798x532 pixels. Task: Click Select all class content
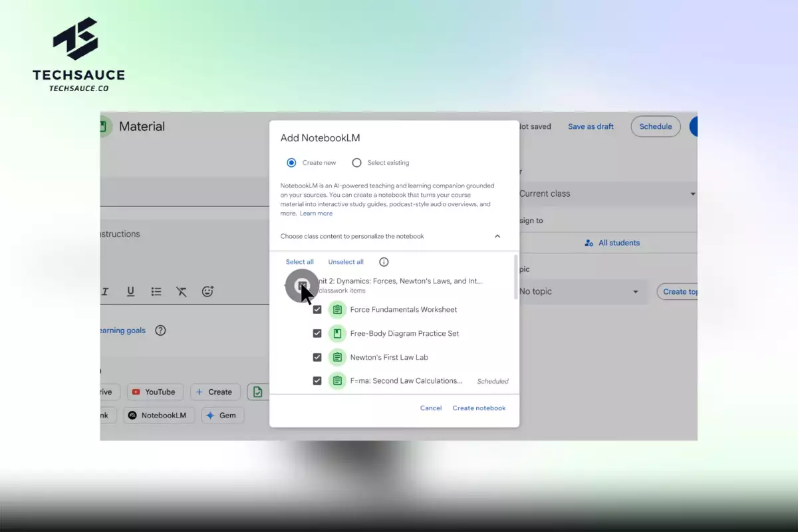(x=300, y=262)
